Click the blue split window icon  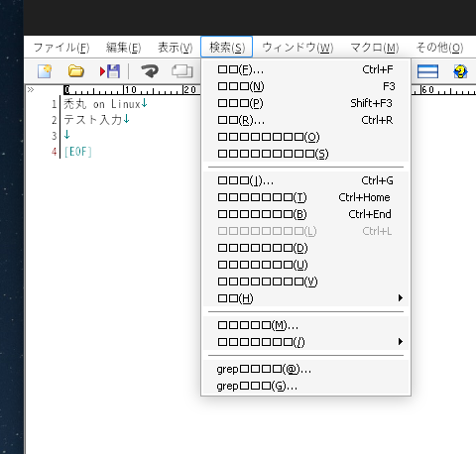(x=427, y=71)
